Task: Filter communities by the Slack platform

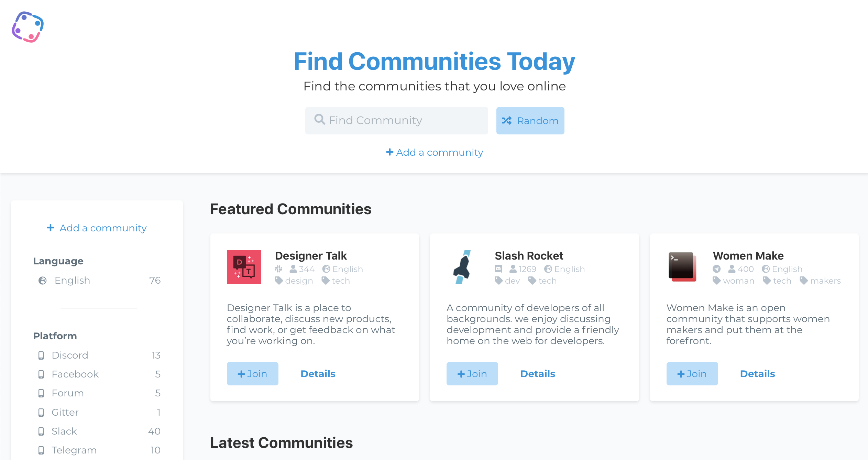Action: [x=64, y=431]
